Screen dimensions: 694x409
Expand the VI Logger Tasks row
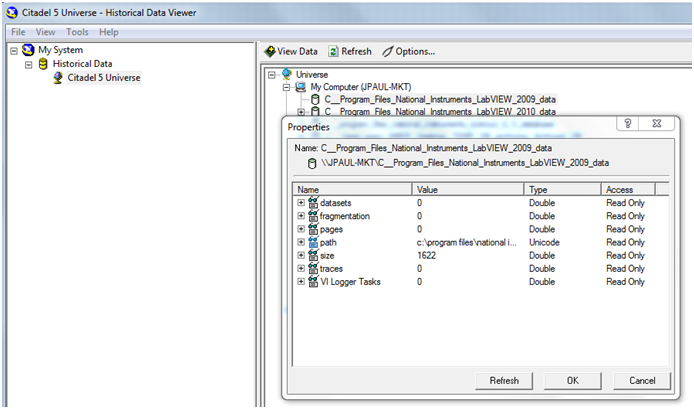[301, 282]
